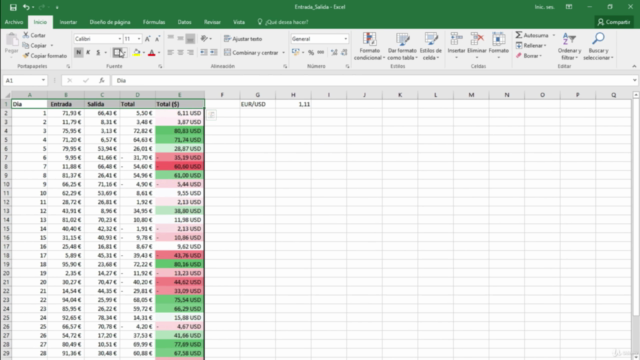Click the Compartir button
Viewport: 640px width, 360px height.
click(x=614, y=22)
